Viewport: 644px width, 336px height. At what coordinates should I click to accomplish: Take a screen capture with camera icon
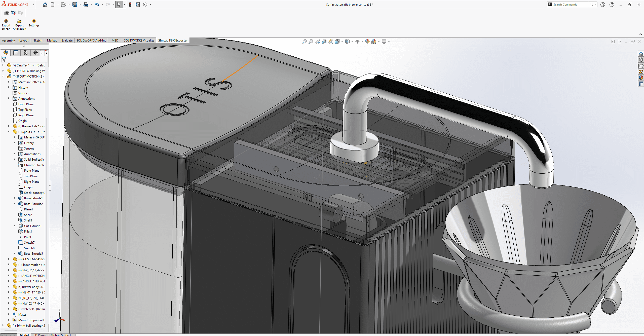tap(7, 13)
